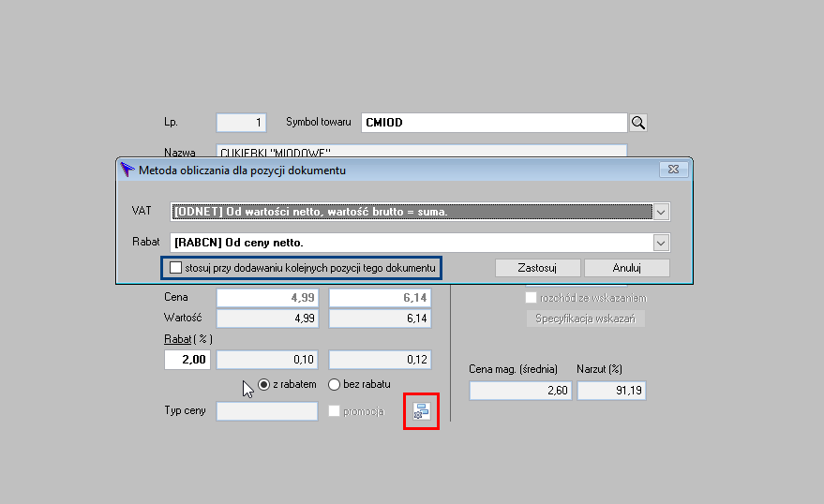
Task: Focus the Symbol towaru field with CMIOD
Action: [494, 123]
